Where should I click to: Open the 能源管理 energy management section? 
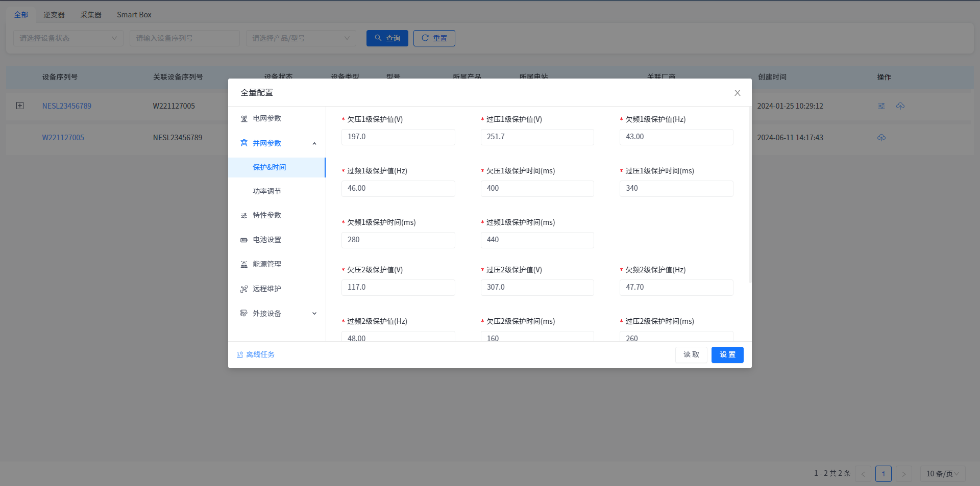pyautogui.click(x=267, y=264)
